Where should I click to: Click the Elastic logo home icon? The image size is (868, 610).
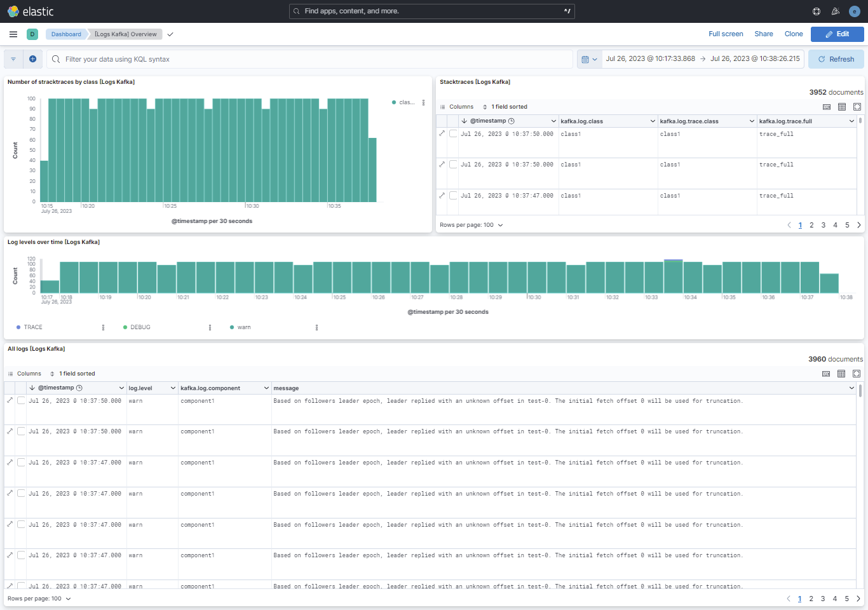click(x=13, y=11)
